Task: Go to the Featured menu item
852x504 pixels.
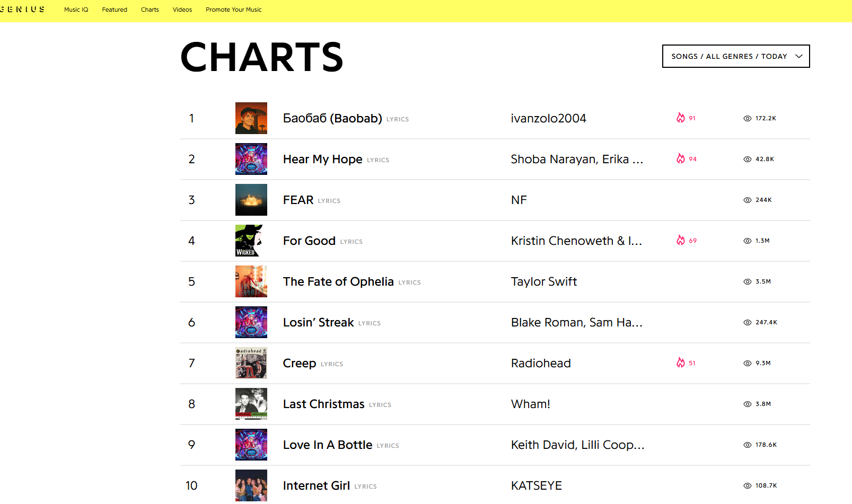Action: 115,10
